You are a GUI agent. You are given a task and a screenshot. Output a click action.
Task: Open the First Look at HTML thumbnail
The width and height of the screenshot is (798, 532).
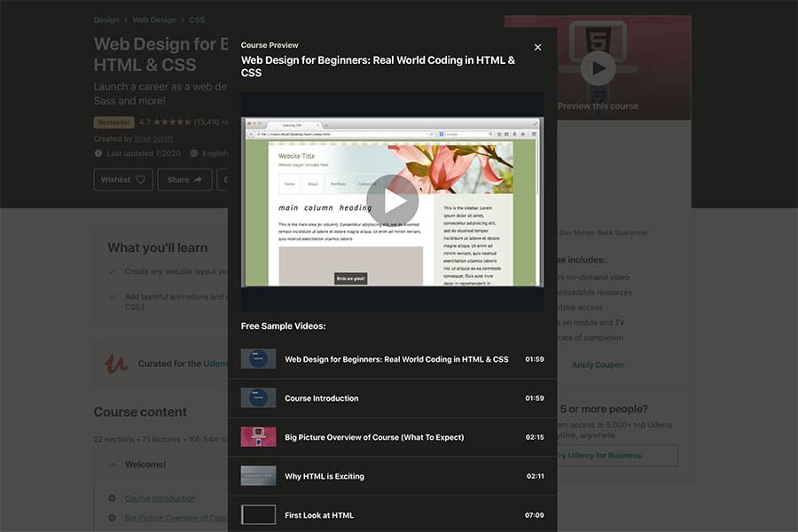[259, 514]
